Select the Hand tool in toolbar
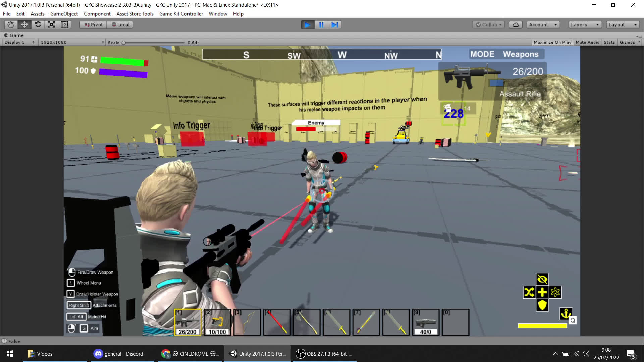 click(11, 25)
